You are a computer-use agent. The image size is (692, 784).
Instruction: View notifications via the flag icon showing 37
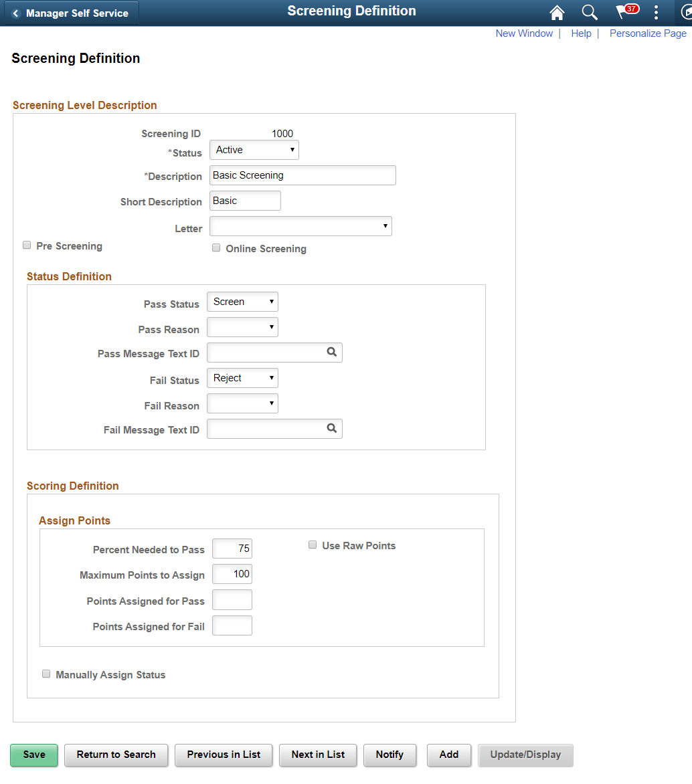tap(624, 12)
